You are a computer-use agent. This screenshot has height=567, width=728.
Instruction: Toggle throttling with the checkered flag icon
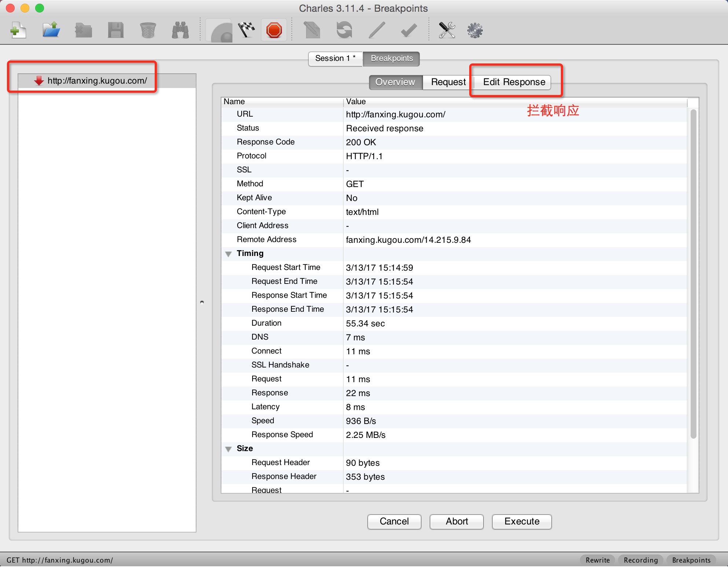[246, 30]
